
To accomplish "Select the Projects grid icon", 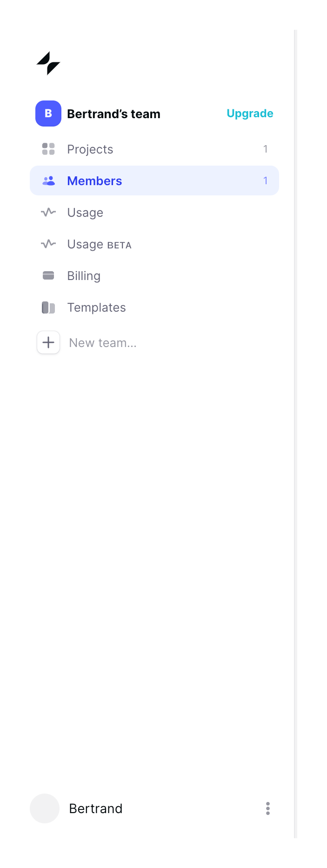I will (48, 149).
